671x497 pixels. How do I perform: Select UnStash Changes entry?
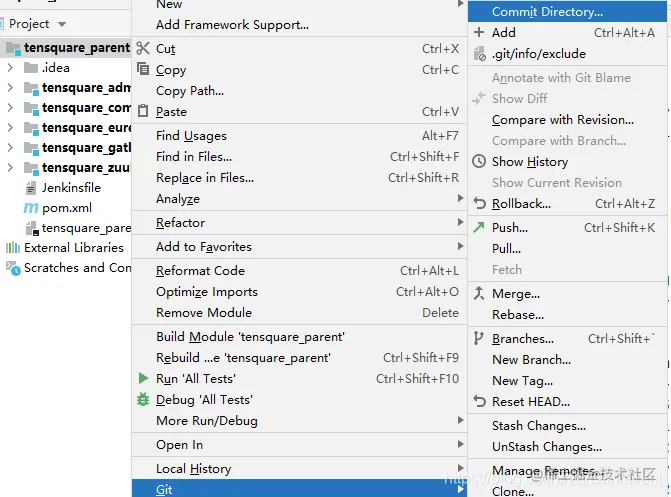[x=567, y=446]
